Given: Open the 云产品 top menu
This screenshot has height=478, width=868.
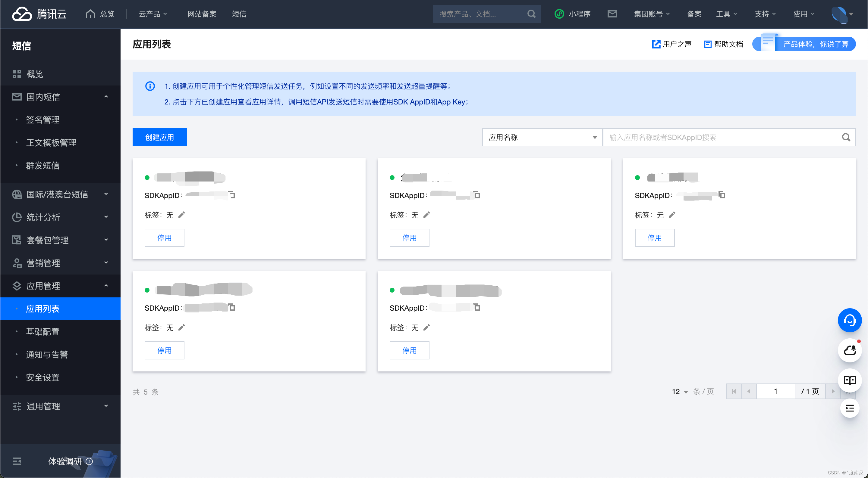Looking at the screenshot, I should pyautogui.click(x=153, y=14).
